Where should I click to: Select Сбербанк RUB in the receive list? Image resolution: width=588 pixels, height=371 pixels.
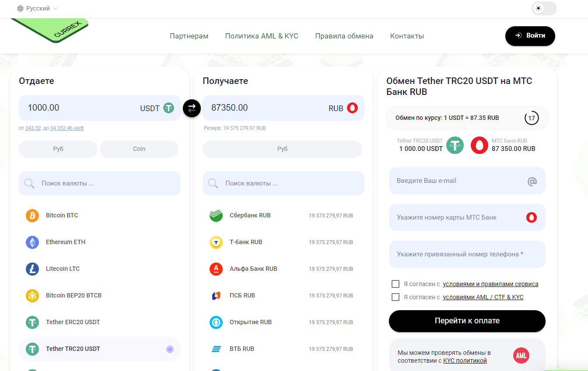point(283,215)
